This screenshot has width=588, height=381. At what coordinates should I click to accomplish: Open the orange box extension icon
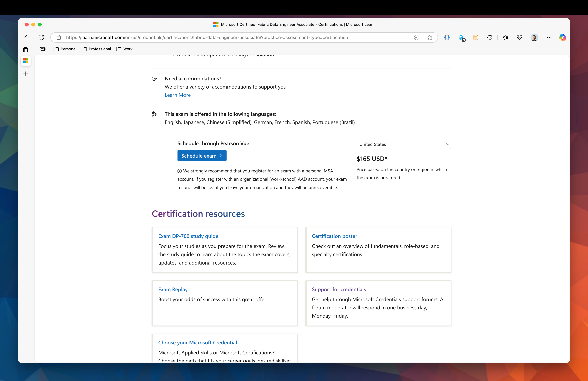(475, 37)
